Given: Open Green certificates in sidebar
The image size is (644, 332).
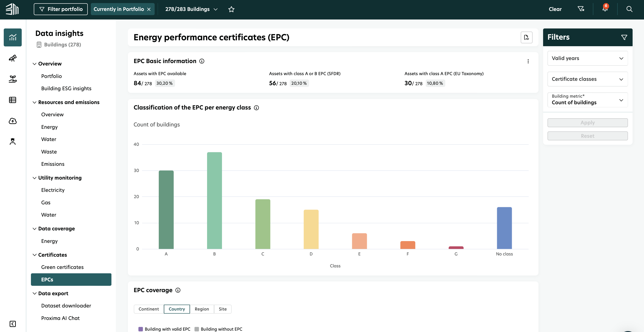Looking at the screenshot, I should click(62, 267).
